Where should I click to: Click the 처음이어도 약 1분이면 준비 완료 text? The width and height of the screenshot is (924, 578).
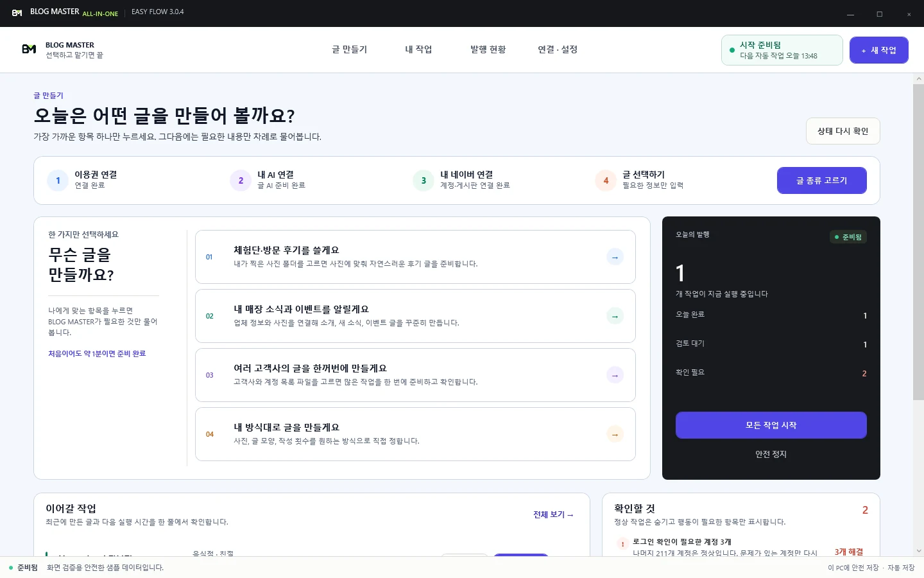tap(97, 353)
